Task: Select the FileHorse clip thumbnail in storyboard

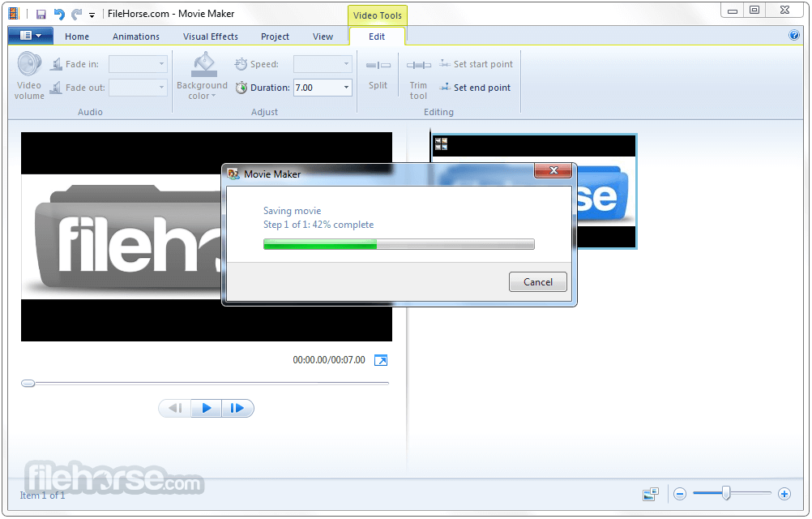Action: point(534,191)
